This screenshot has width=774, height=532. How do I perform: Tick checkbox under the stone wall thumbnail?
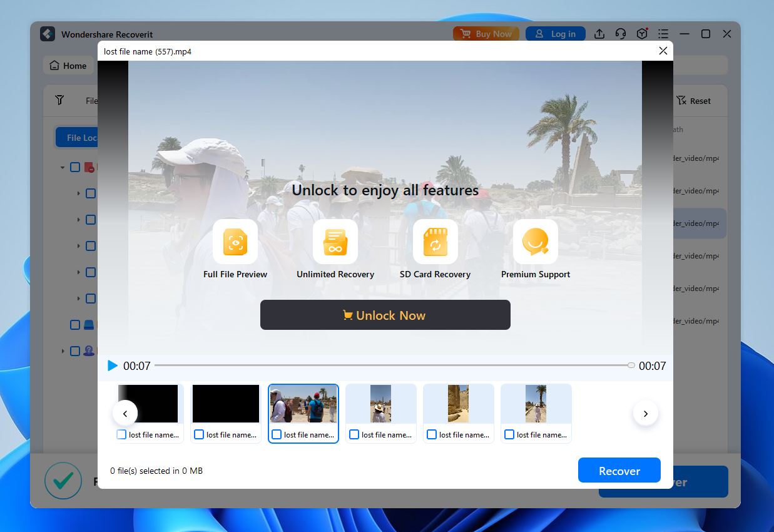[x=432, y=434]
